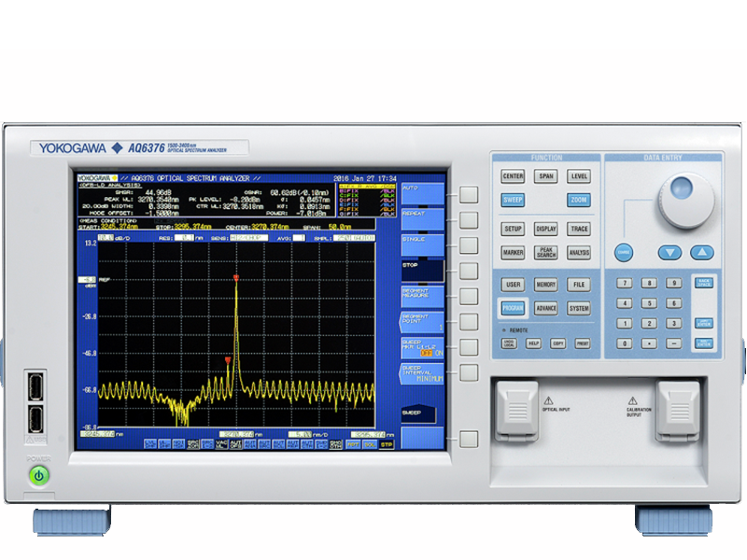The height and width of the screenshot is (560, 747).
Task: Toggle UNDO/LOCAL key under REMOTE
Action: (x=510, y=343)
